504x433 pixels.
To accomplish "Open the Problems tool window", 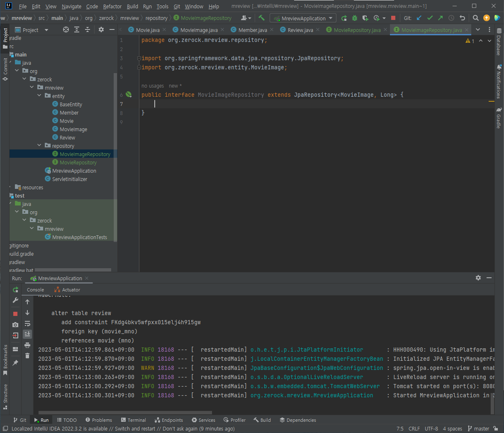I will coord(99,420).
